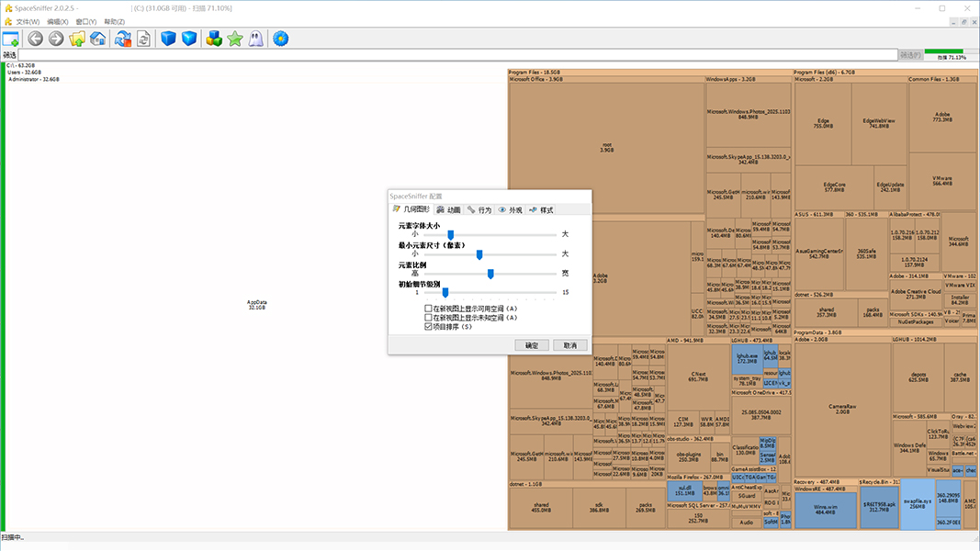Click the ghost toolbar icon

tap(255, 39)
